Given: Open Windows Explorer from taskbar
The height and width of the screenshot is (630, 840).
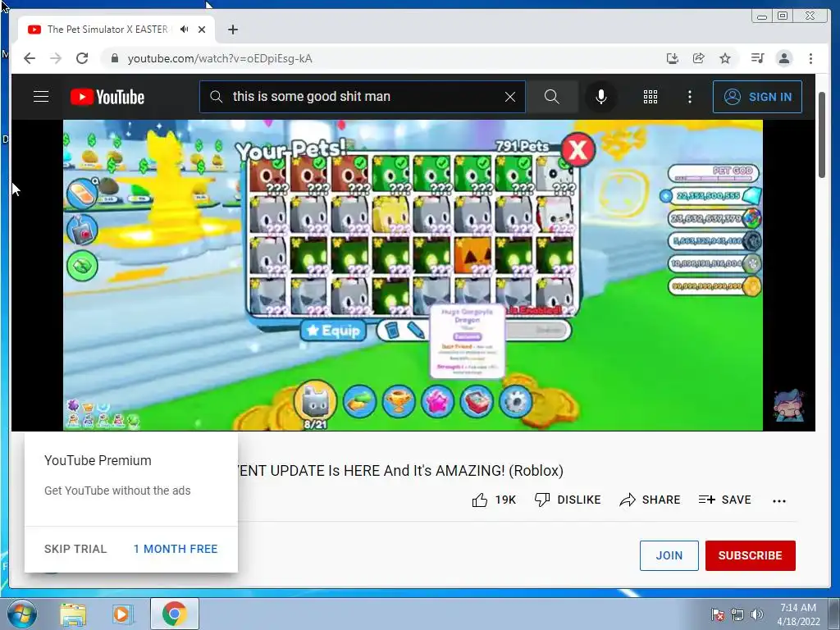Looking at the screenshot, I should click(x=73, y=614).
